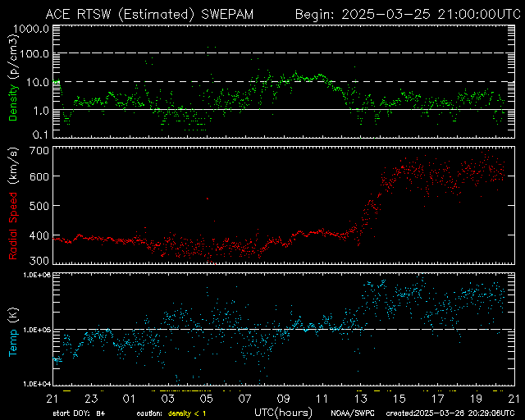Click the "start DOY: 84" footer text
This screenshot has height=420, width=525.
pyautogui.click(x=79, y=413)
